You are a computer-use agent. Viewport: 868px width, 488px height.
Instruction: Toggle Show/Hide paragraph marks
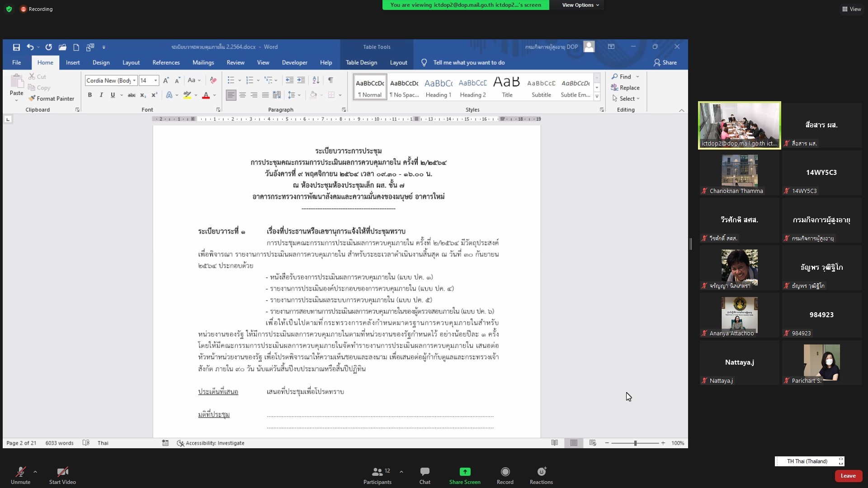[x=330, y=80]
